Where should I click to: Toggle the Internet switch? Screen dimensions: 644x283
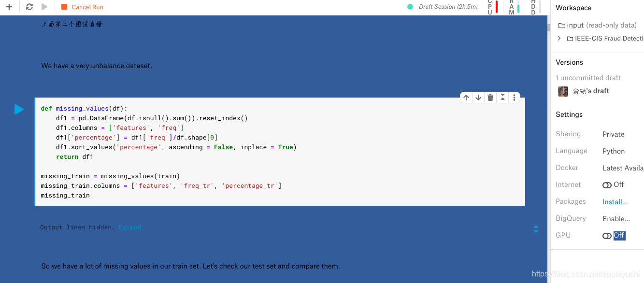(607, 185)
